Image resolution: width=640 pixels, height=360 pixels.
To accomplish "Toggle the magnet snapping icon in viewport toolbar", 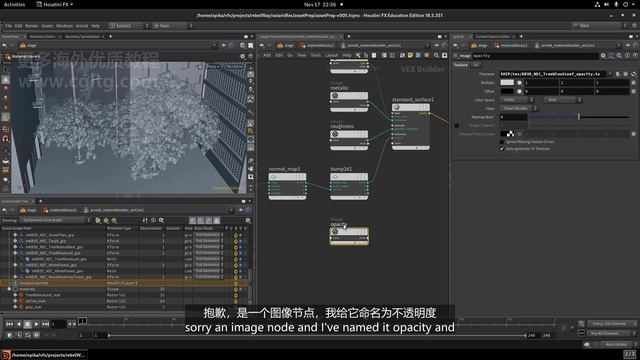I will click(6, 138).
